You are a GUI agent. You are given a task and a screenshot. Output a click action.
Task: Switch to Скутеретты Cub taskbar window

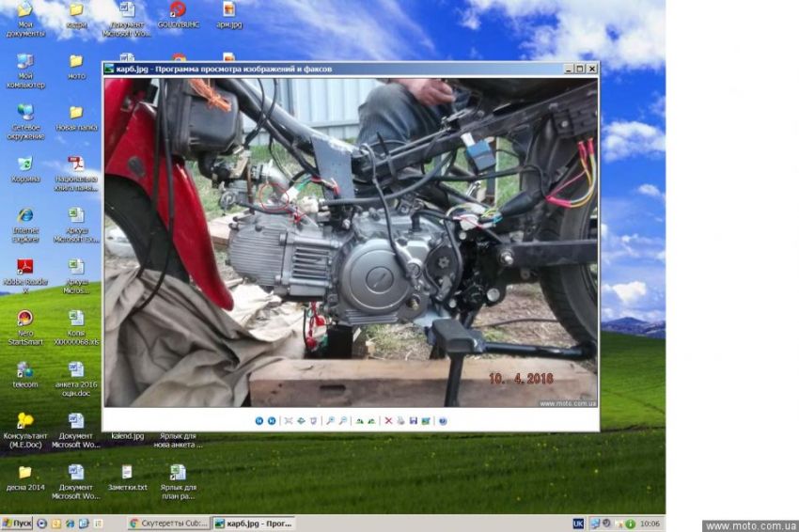click(x=168, y=524)
